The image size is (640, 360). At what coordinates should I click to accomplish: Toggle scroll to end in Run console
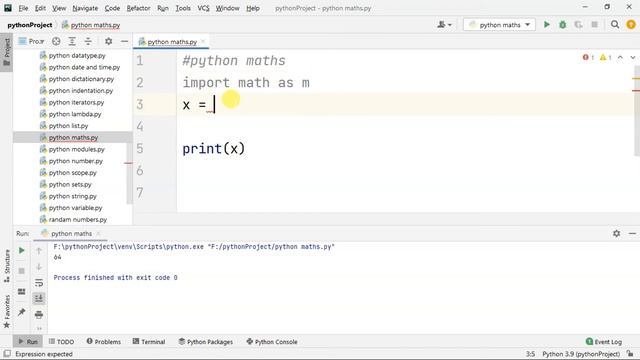tap(39, 298)
